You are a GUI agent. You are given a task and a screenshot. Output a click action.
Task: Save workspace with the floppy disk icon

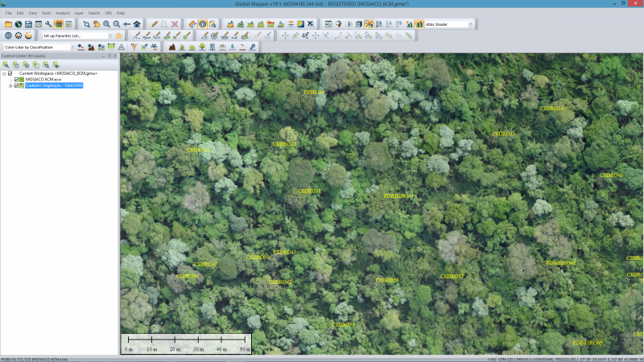28,24
